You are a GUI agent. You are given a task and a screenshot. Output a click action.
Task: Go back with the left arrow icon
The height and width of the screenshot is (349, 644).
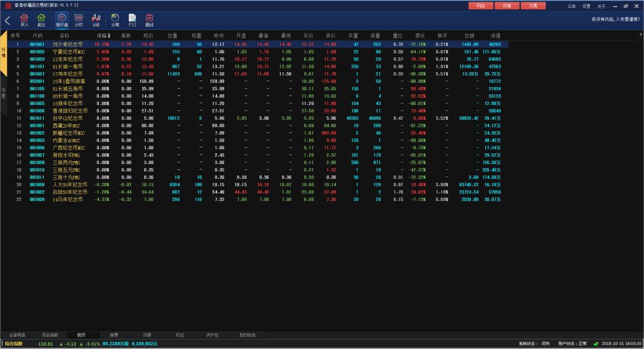7,20
